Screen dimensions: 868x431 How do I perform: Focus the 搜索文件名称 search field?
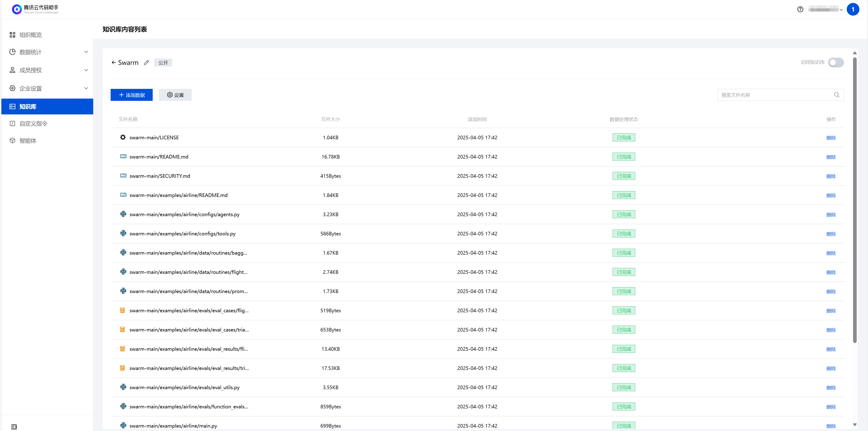pos(775,95)
